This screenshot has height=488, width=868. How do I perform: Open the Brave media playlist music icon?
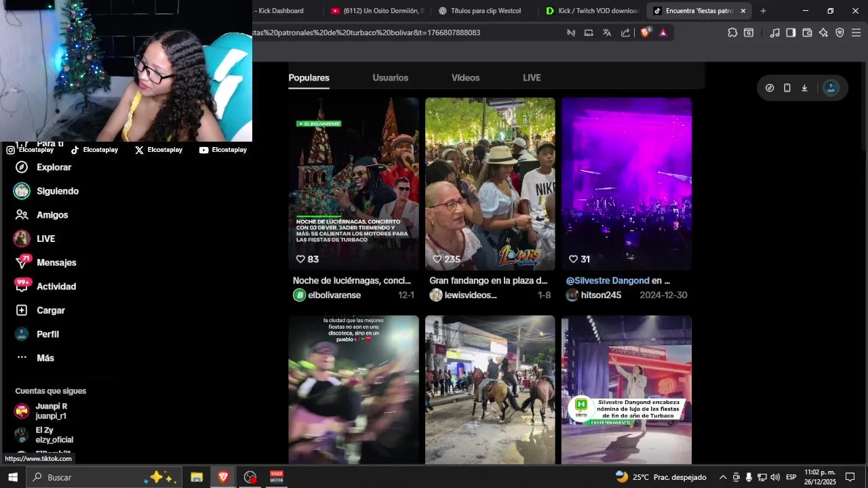(774, 33)
